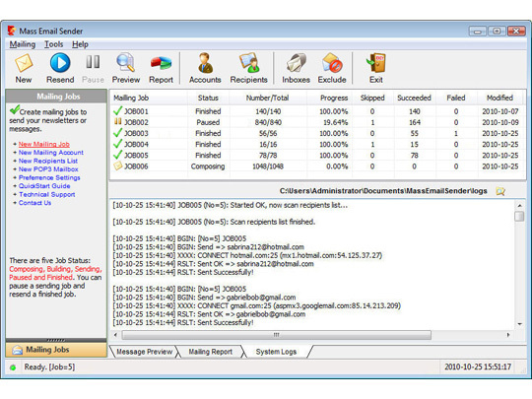The width and height of the screenshot is (532, 399).
Task: Click the New mailing envelope icon
Action: 24,63
